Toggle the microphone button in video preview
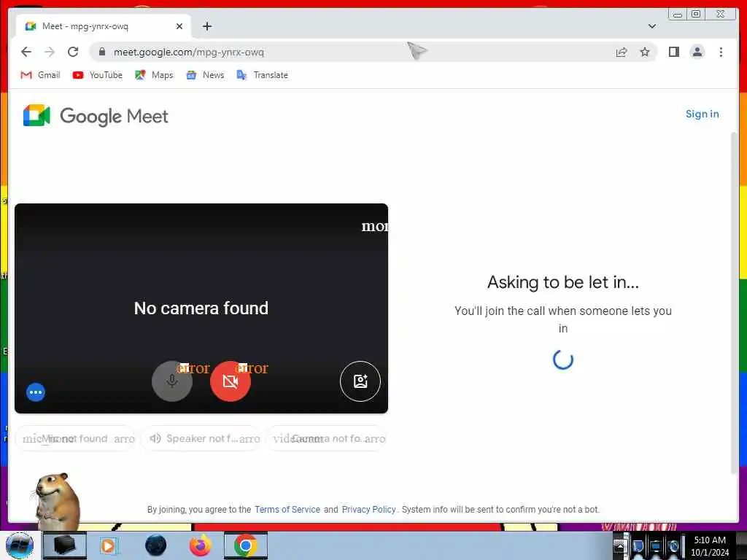Screen dimensions: 747x560 pyautogui.click(x=172, y=381)
